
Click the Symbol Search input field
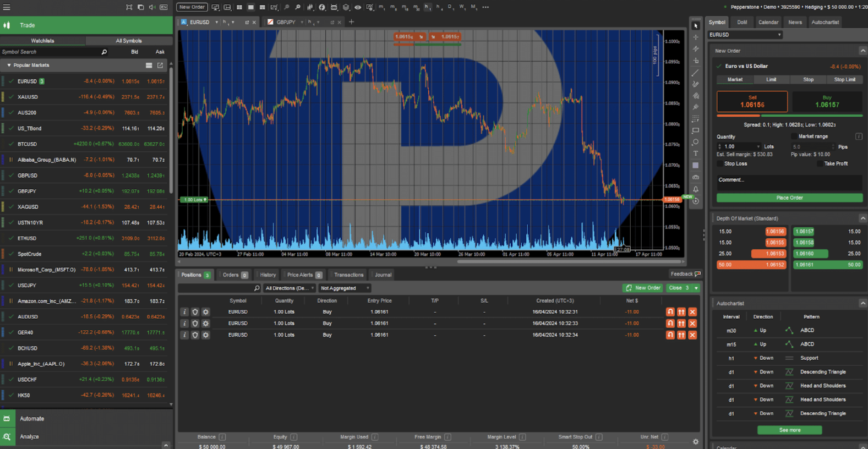[x=50, y=52]
